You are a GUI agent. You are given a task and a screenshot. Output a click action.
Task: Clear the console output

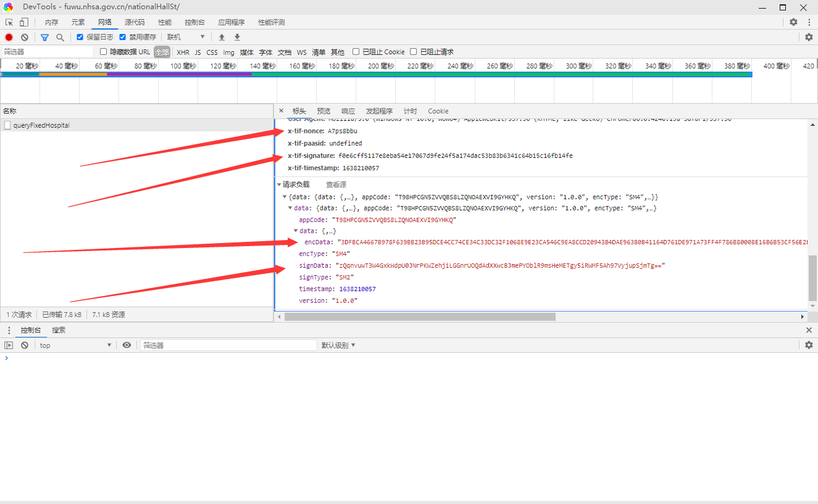coord(25,345)
